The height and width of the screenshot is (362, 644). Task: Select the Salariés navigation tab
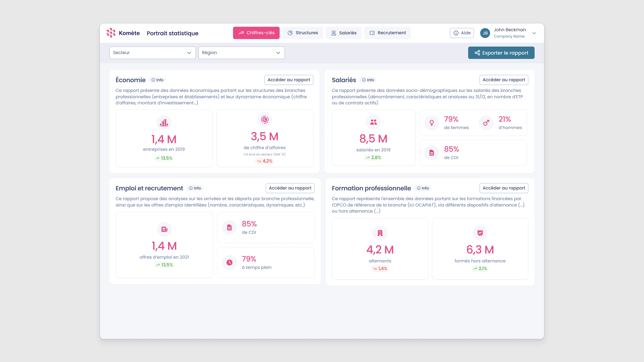[344, 33]
